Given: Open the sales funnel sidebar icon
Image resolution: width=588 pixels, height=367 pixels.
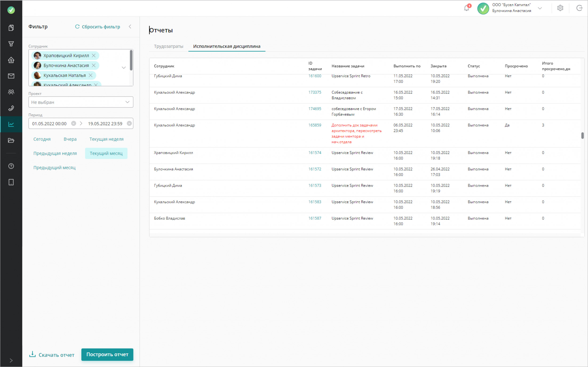Looking at the screenshot, I should (x=11, y=44).
